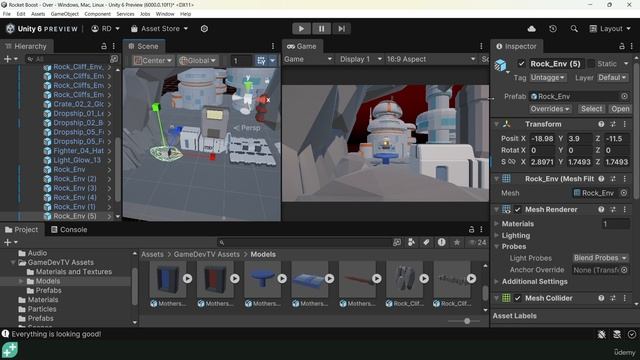Viewport: 640px width, 360px height.
Task: Open the Display 1 dropdown
Action: tap(360, 59)
